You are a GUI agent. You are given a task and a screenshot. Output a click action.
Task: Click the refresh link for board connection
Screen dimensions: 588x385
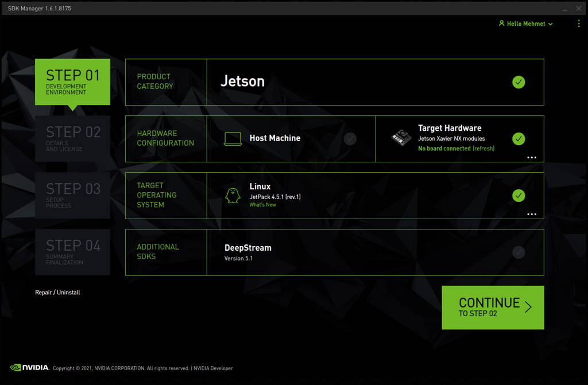click(x=483, y=149)
